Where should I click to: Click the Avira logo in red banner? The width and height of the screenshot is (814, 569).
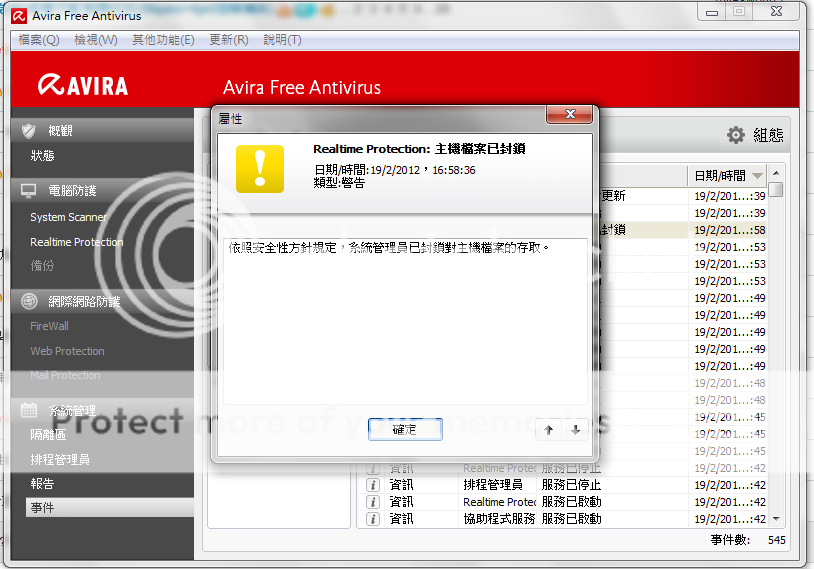click(x=83, y=85)
